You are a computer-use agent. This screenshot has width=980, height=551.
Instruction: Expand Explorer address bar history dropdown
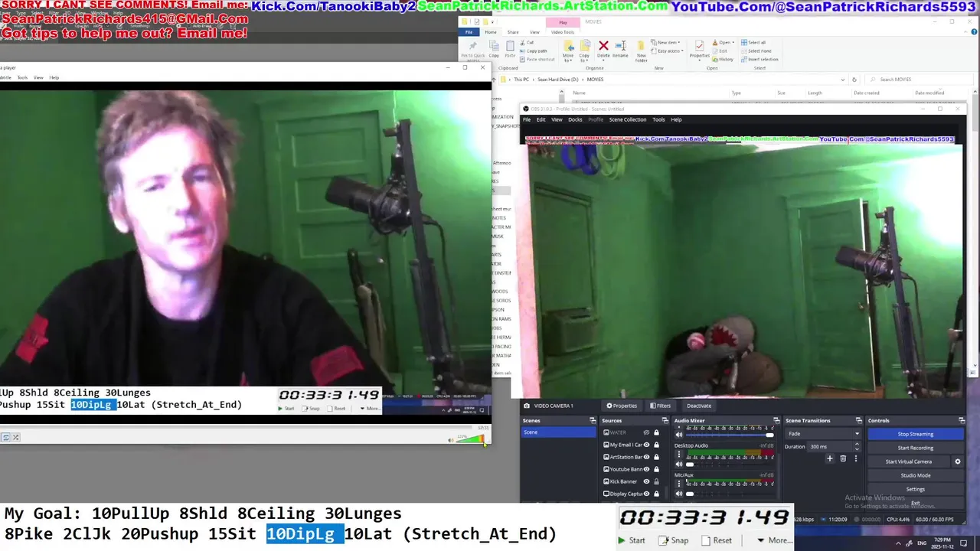click(x=842, y=79)
